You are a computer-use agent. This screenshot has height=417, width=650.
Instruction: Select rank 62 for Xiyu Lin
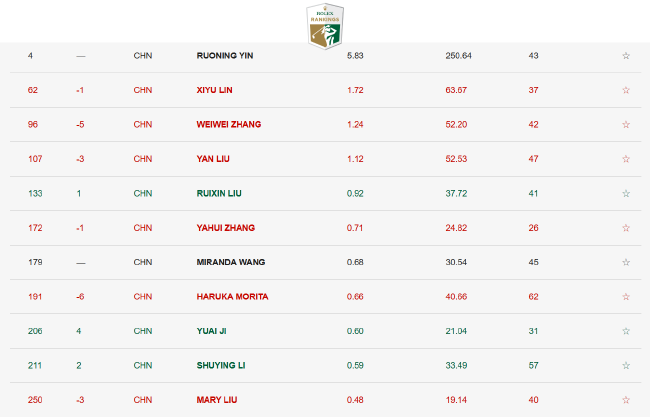[33, 90]
